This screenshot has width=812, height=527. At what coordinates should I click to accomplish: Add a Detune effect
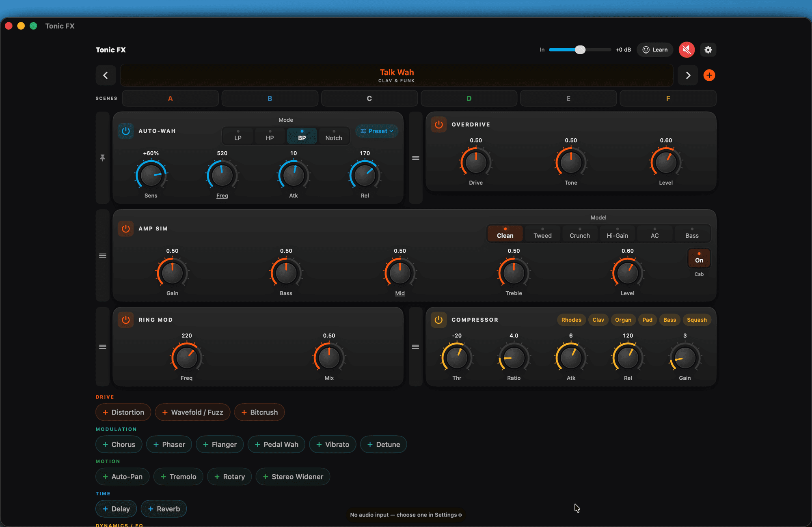click(384, 445)
